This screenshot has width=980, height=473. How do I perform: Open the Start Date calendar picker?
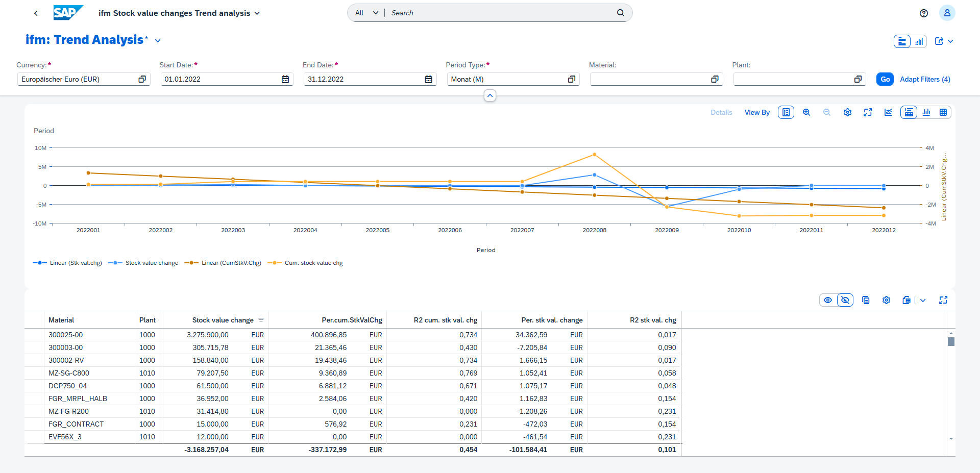pyautogui.click(x=285, y=79)
